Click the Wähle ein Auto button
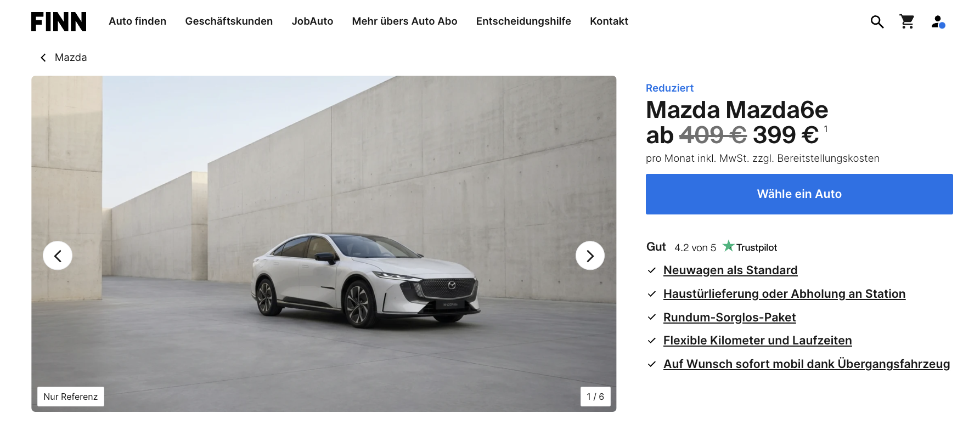The image size is (980, 430). point(799,194)
